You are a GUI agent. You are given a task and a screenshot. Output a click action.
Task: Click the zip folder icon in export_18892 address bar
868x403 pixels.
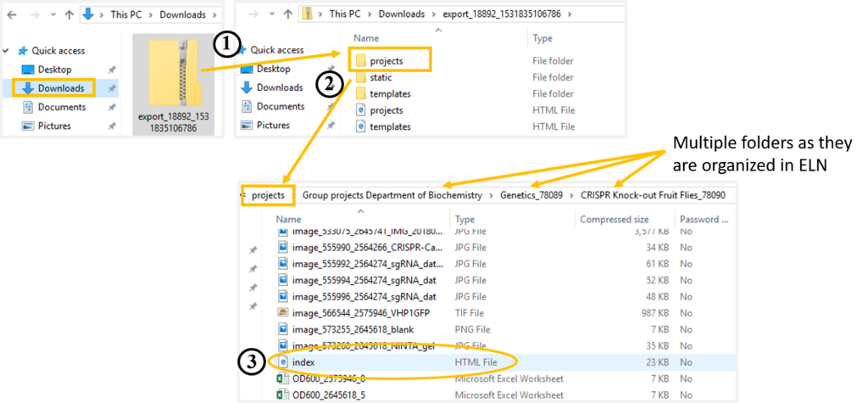pyautogui.click(x=306, y=14)
